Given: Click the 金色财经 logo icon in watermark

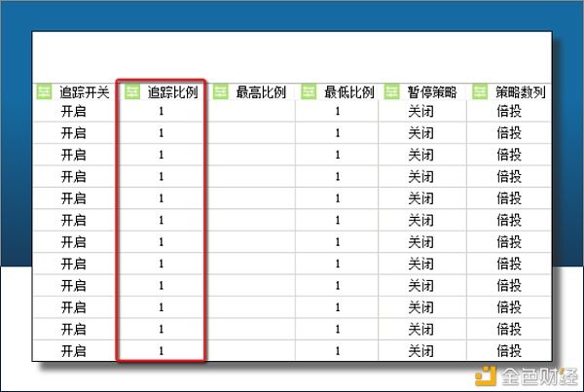Looking at the screenshot, I should pyautogui.click(x=486, y=374).
